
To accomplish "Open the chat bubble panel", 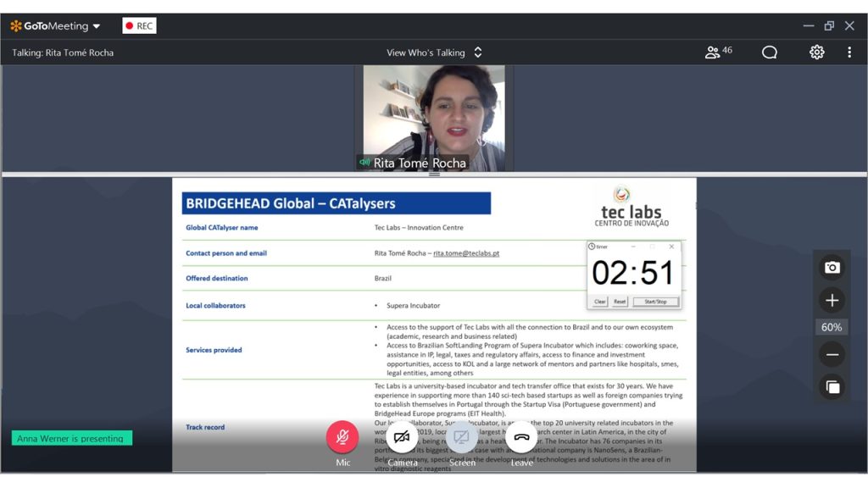I will pos(769,52).
